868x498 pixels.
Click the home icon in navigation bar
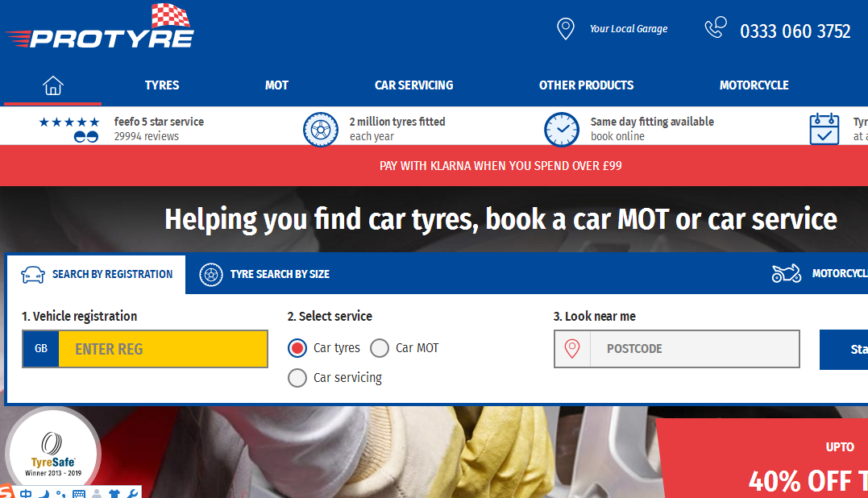click(x=53, y=85)
